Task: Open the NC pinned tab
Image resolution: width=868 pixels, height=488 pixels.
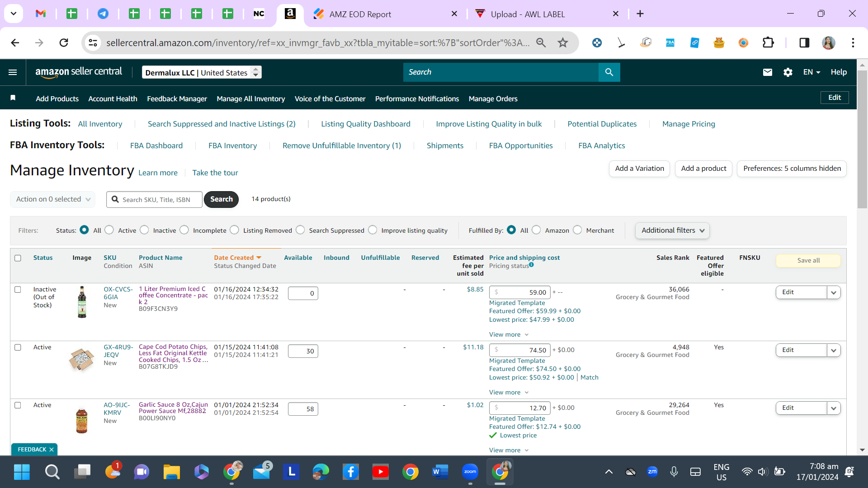Action: point(259,14)
